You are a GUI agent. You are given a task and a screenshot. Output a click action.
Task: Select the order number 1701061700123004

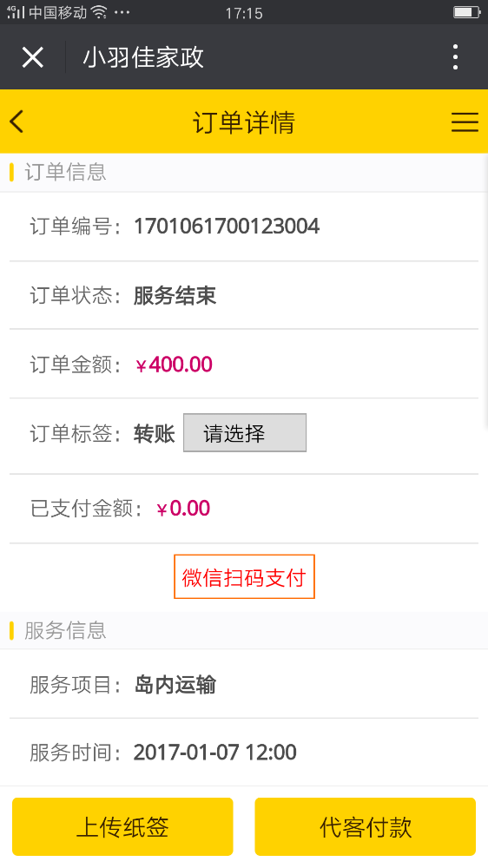tap(227, 227)
